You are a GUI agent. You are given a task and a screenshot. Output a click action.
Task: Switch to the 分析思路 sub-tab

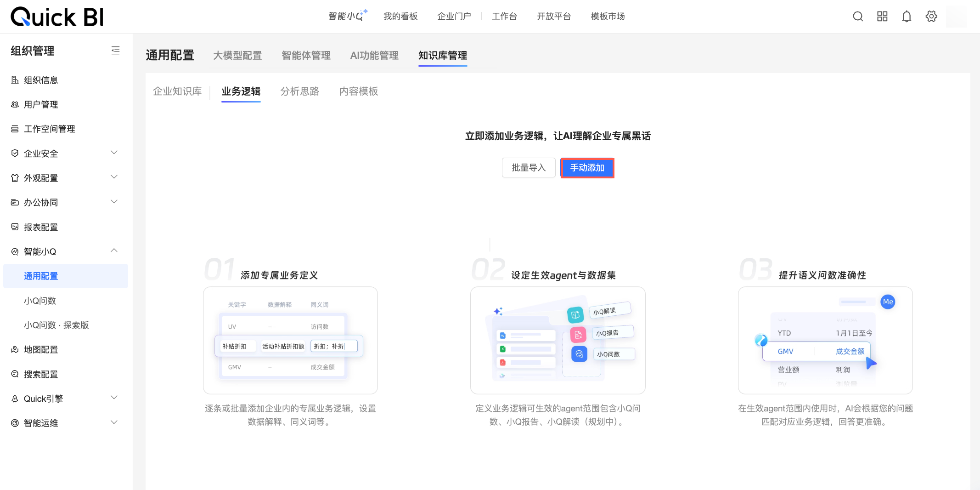tap(300, 91)
